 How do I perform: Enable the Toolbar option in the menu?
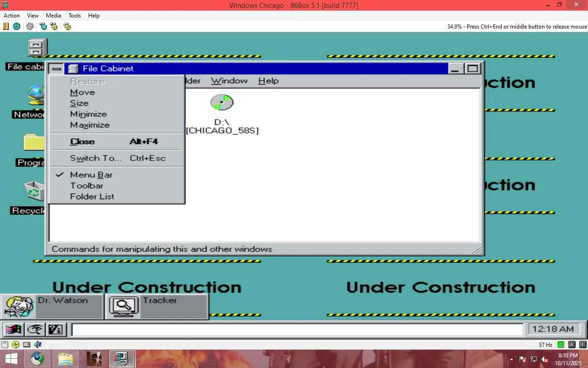point(117,186)
